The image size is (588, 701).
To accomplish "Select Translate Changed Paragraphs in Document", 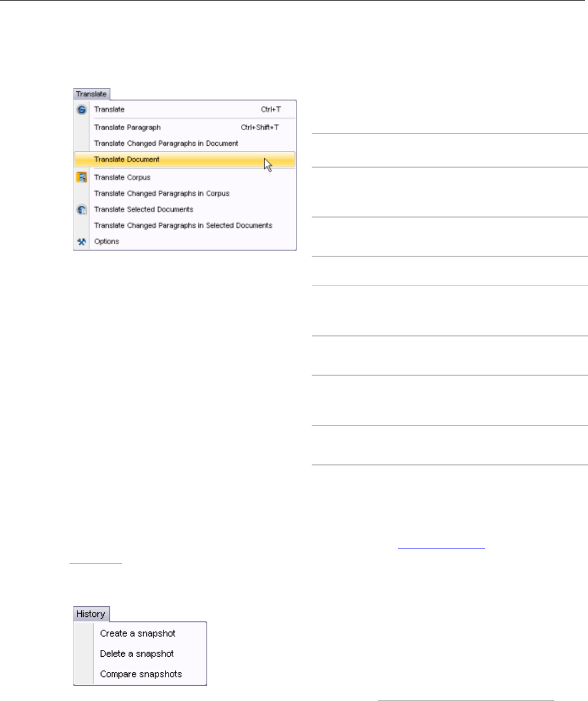I will 185,144.
